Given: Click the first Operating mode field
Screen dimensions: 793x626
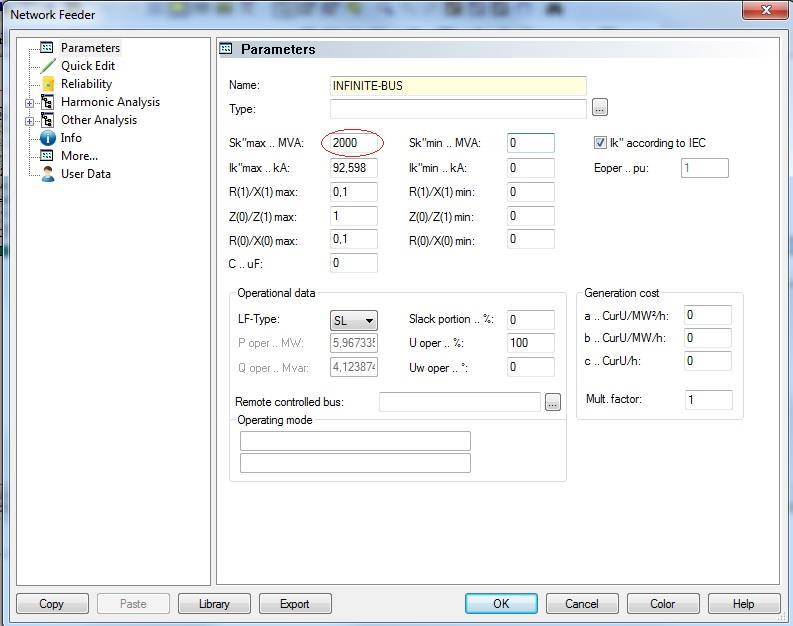Looking at the screenshot, I should 355,441.
